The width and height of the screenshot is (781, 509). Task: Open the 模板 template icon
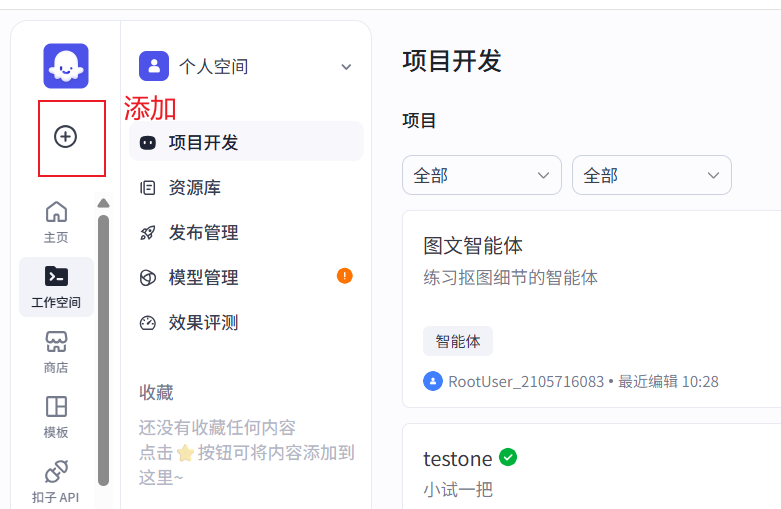[x=56, y=406]
